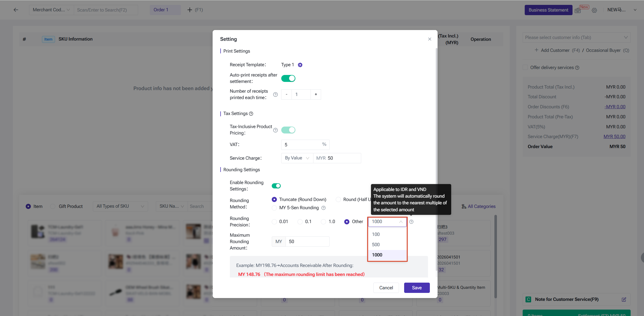Expand the customer info selector
The width and height of the screenshot is (644, 316).
[x=576, y=37]
